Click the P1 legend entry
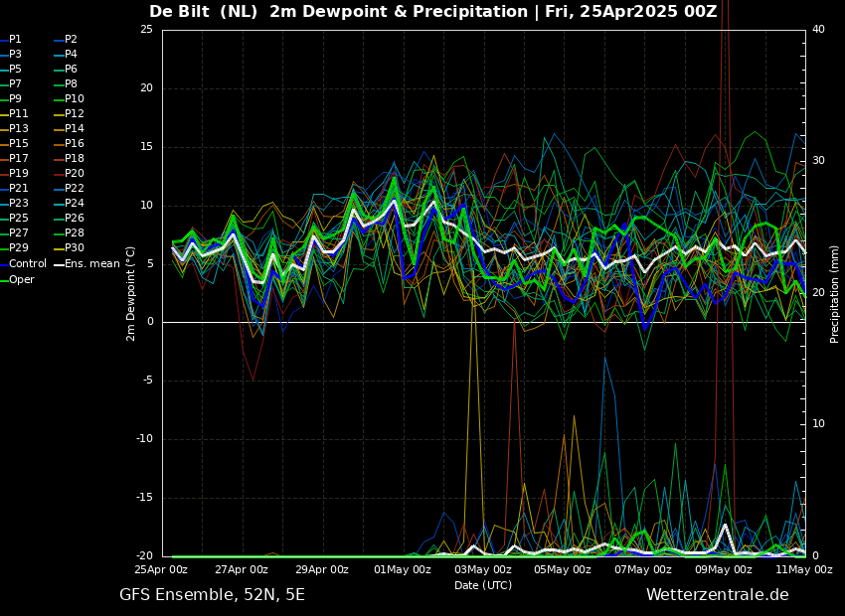The image size is (845, 616). 11,40
